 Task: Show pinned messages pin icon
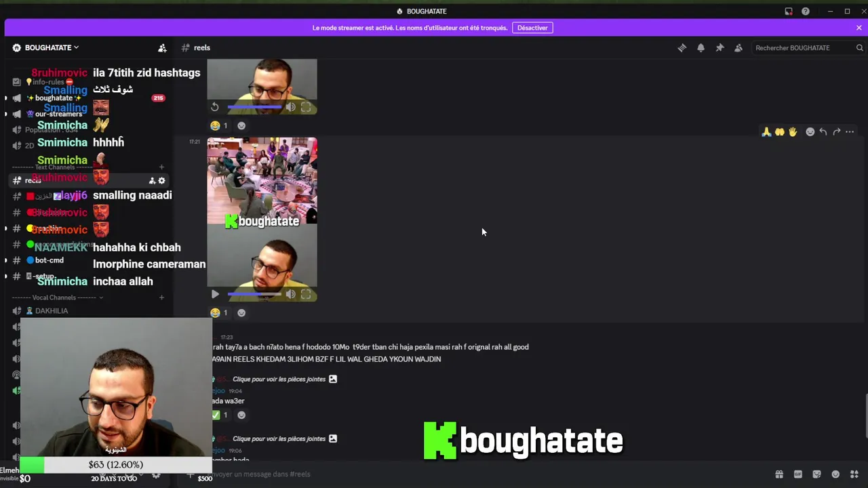pyautogui.click(x=719, y=48)
